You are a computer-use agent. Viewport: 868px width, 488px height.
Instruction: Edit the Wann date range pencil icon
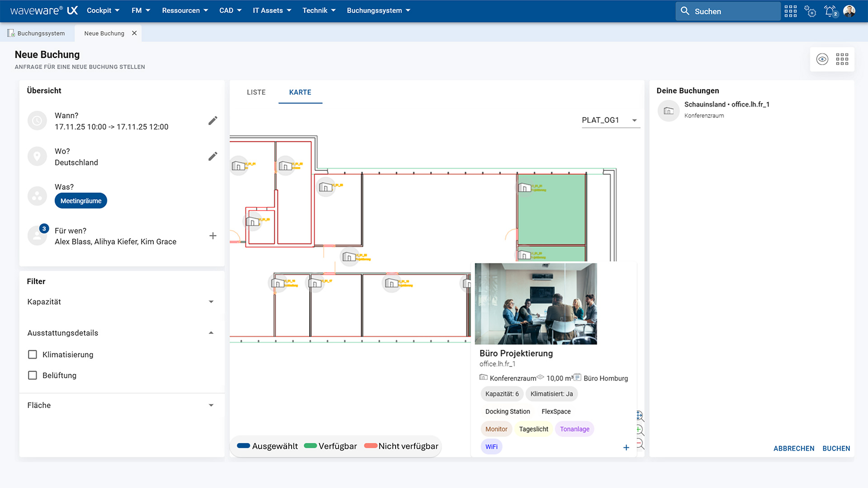[x=212, y=121]
